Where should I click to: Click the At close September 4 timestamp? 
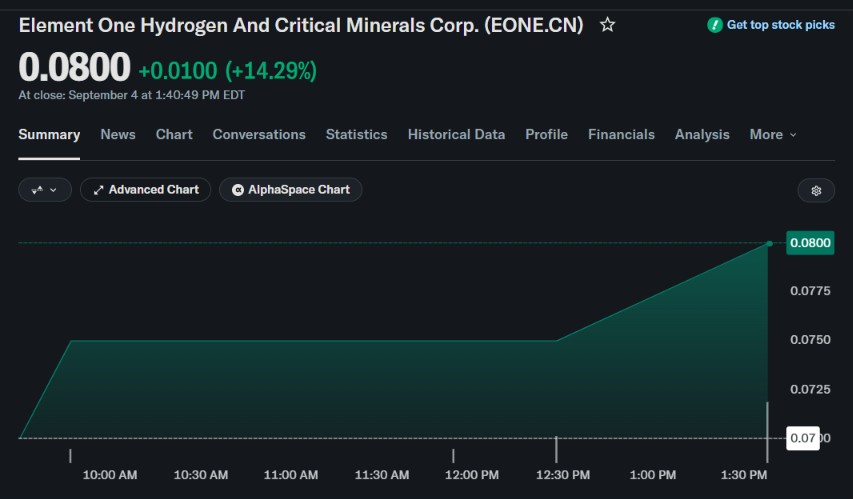coord(132,95)
